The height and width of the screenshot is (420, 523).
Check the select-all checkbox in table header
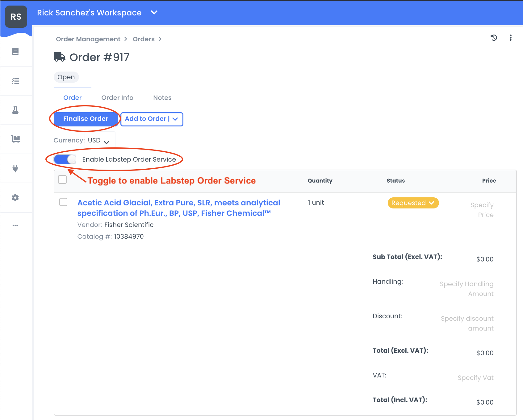tap(62, 179)
